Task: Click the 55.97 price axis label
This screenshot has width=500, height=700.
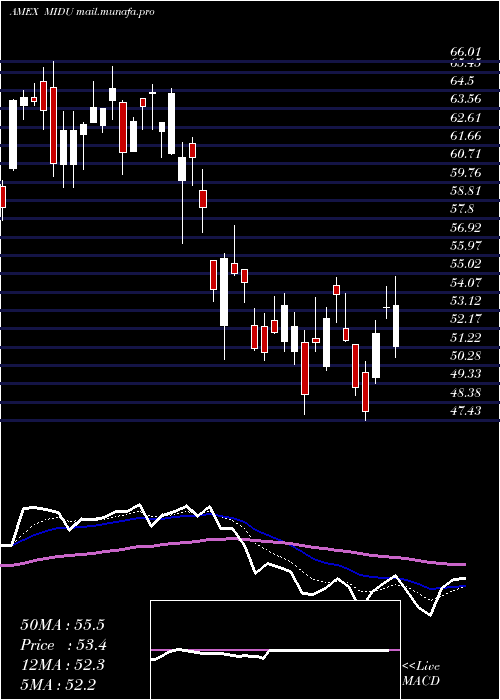Action: click(465, 246)
